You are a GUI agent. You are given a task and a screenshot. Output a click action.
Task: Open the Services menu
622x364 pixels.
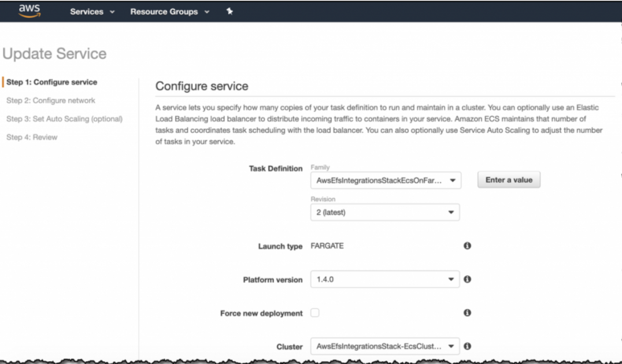pos(92,12)
